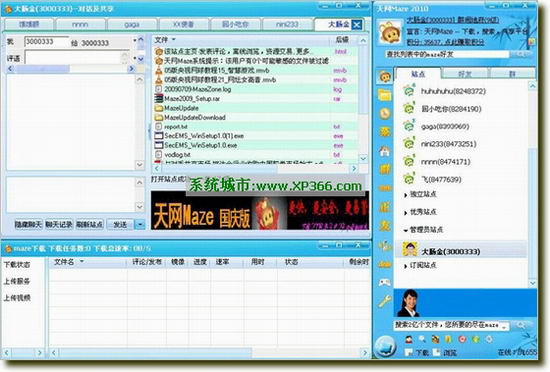Select 上传视频 in download panel

[17, 298]
